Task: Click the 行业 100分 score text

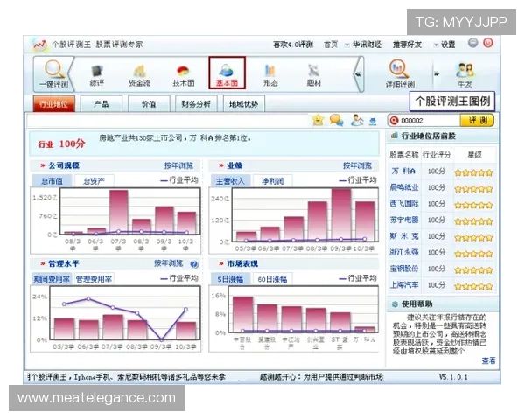Action: pyautogui.click(x=61, y=144)
